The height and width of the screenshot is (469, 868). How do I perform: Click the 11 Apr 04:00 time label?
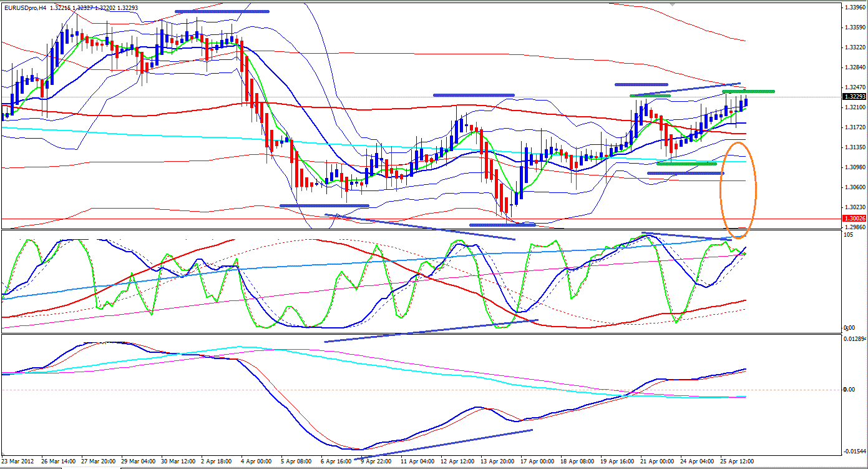point(418,461)
